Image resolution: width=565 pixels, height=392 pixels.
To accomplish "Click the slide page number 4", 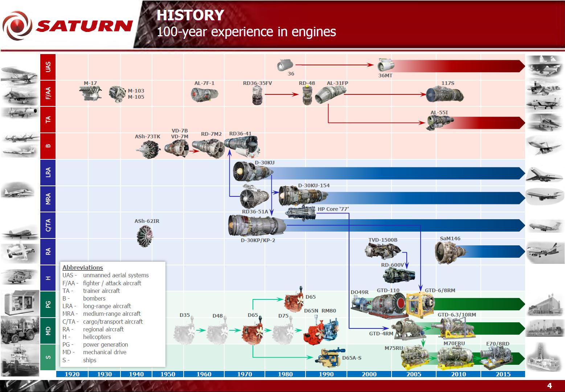I will pos(549,385).
